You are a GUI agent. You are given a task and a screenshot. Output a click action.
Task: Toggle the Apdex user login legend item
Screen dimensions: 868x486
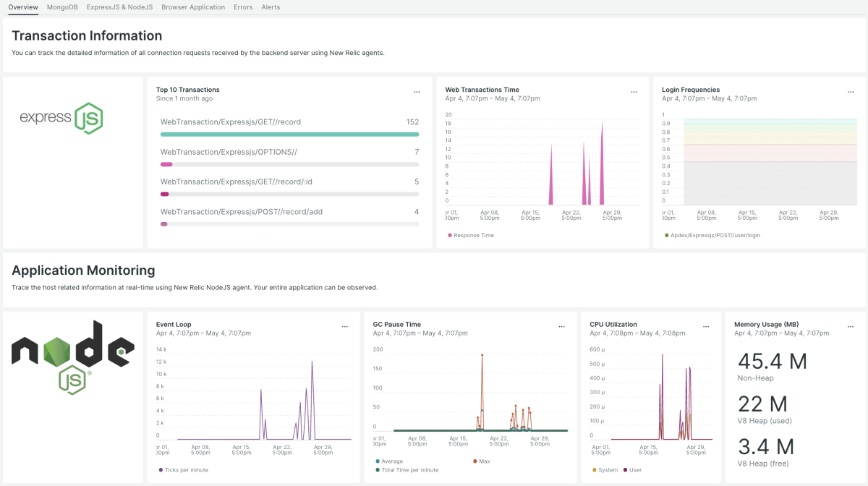coord(715,235)
